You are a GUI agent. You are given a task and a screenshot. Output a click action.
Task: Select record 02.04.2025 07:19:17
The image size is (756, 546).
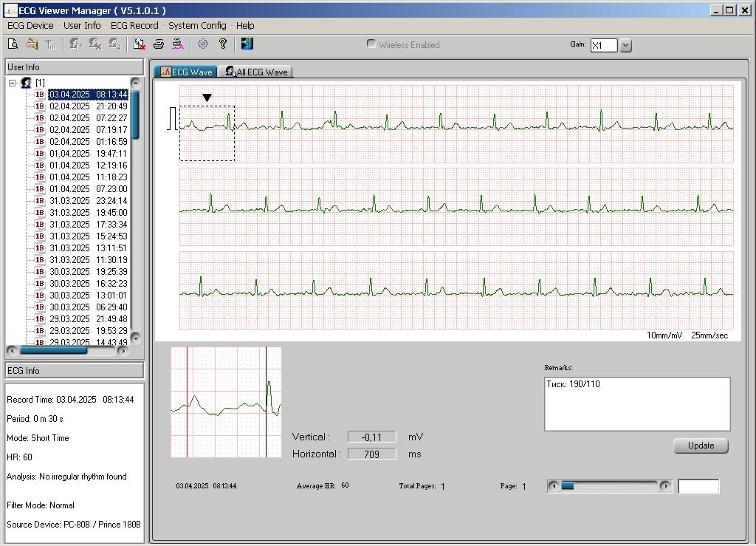(89, 130)
